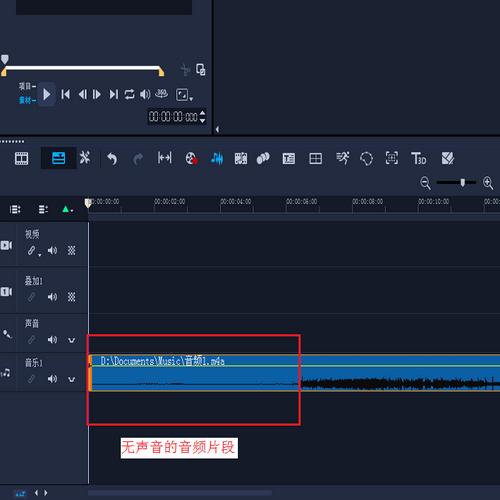Open the Subtitle Editor icon
This screenshot has height=500, width=500.
(x=289, y=159)
